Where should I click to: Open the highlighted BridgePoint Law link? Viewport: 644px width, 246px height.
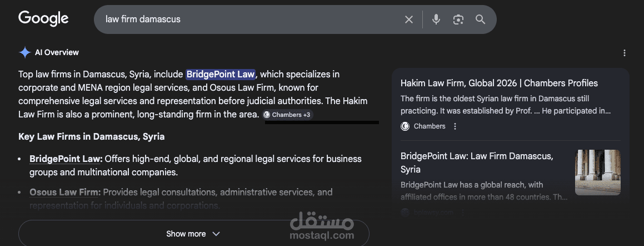pos(221,75)
